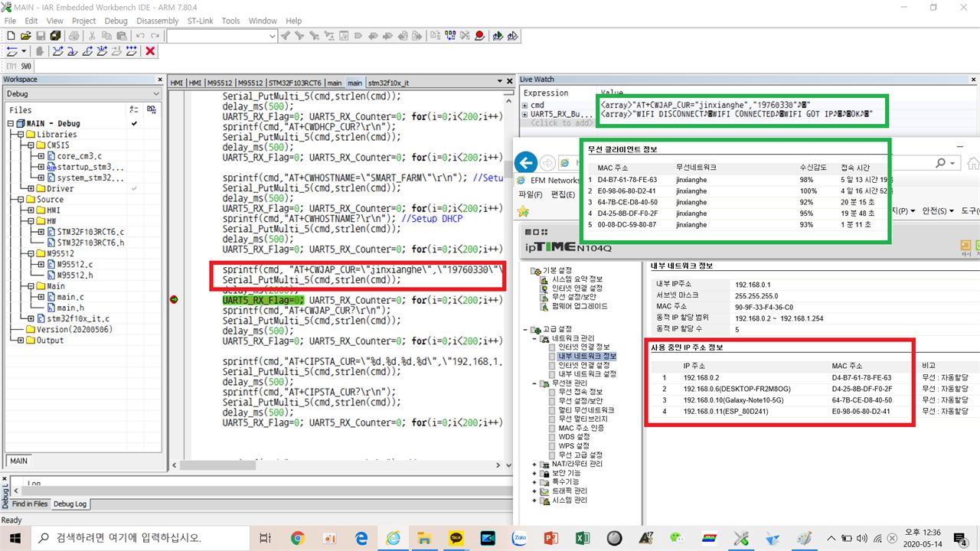Open the Find in Files tab
Image resolution: width=980 pixels, height=551 pixels.
pos(30,504)
